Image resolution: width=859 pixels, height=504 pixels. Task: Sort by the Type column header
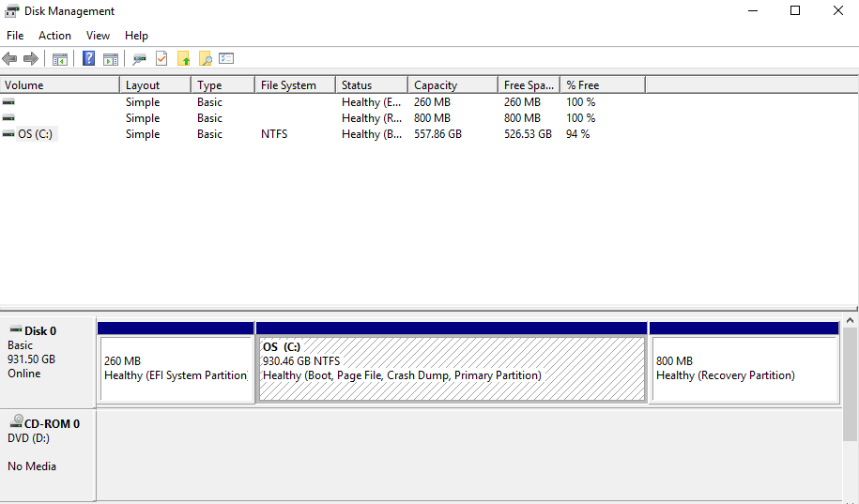tap(223, 84)
